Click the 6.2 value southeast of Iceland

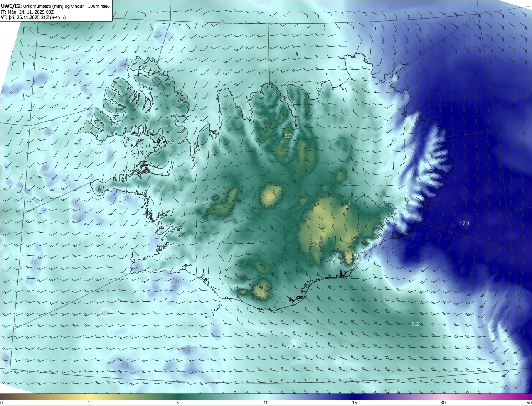tap(415, 324)
